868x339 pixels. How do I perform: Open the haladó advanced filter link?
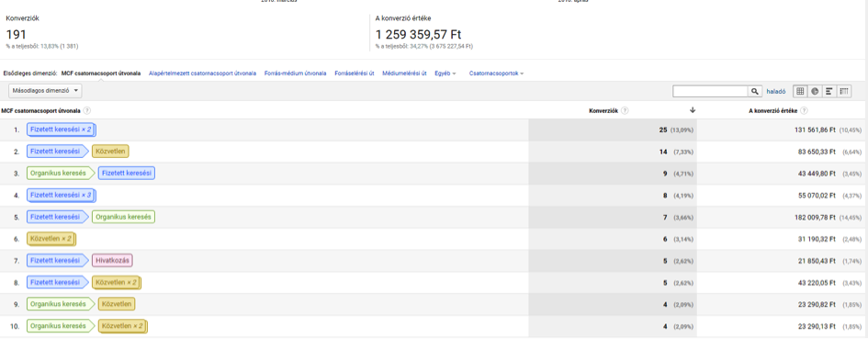(x=775, y=91)
